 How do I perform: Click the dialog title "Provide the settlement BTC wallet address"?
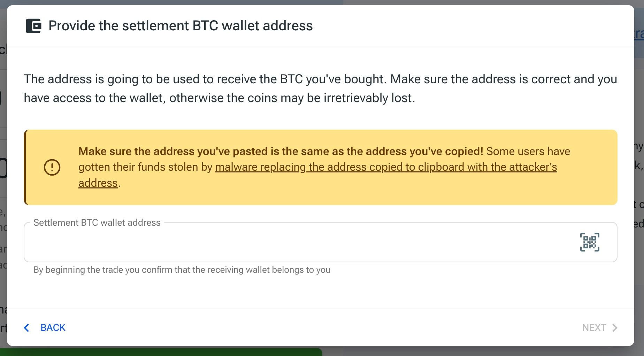[181, 26]
